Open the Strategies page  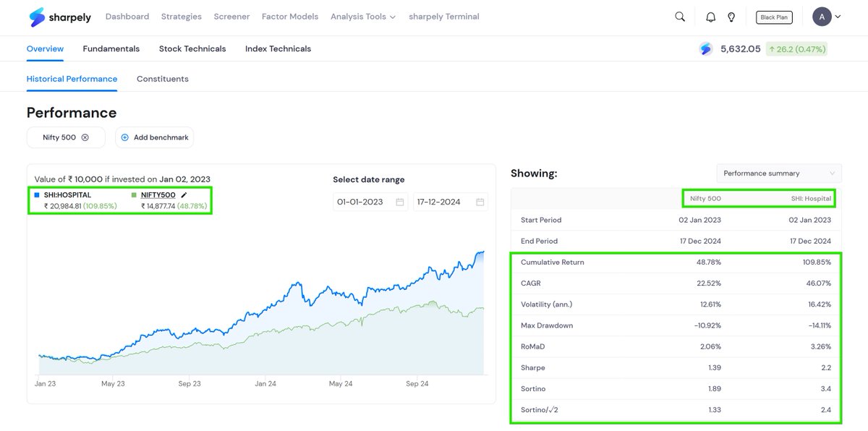(x=182, y=17)
